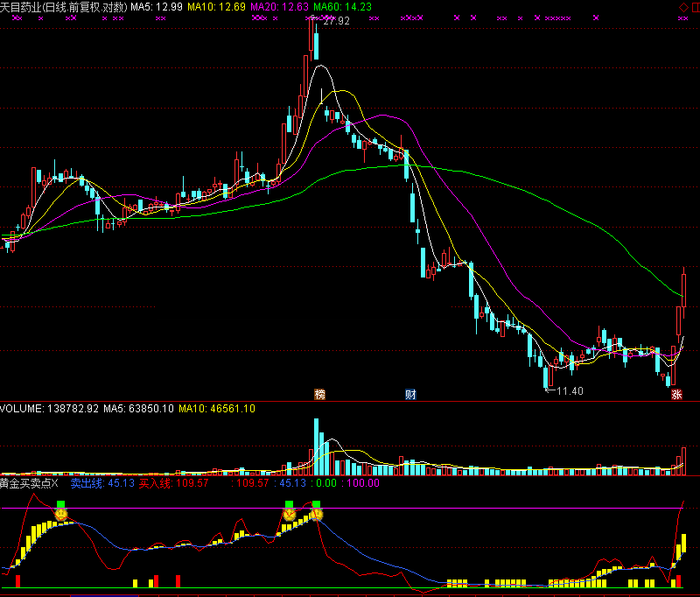The image size is (700, 597).
Task: Click the rightmost gold coin sell marker
Action: coord(317,515)
